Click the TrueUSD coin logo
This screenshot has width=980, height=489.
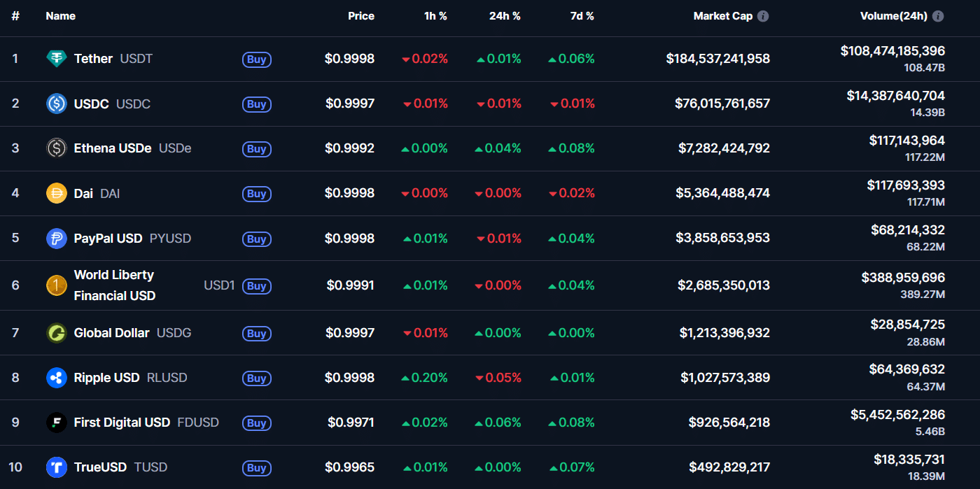pyautogui.click(x=57, y=467)
